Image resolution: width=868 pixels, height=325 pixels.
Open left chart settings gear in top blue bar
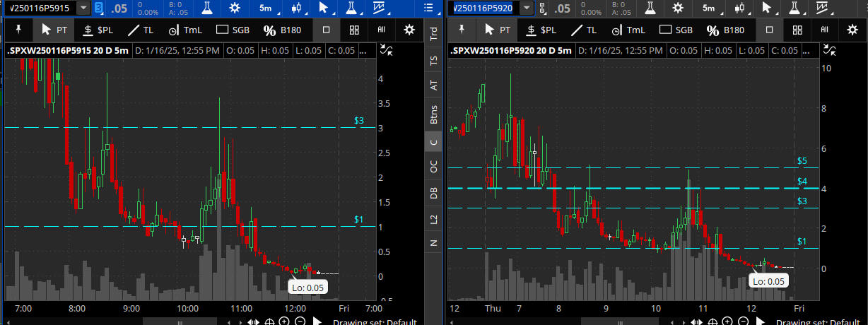233,8
